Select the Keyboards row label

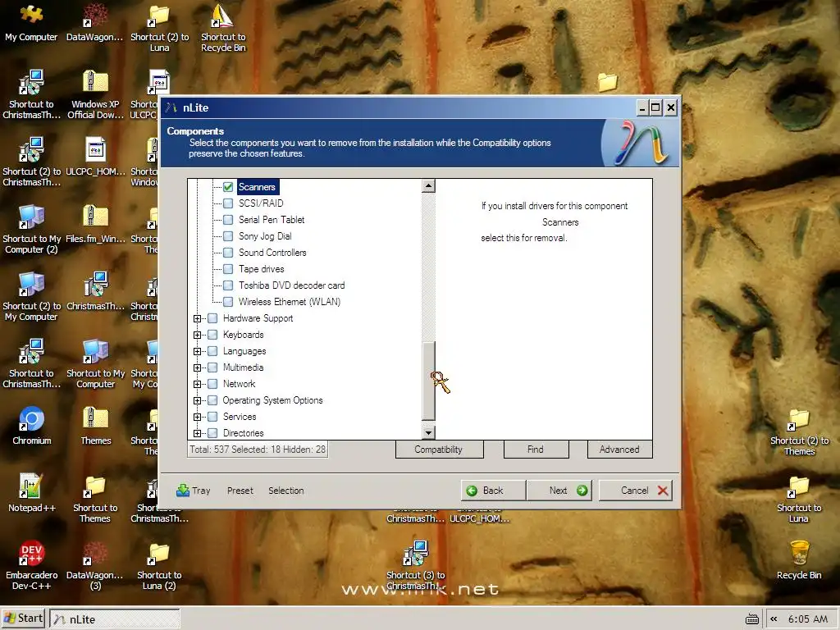click(243, 335)
